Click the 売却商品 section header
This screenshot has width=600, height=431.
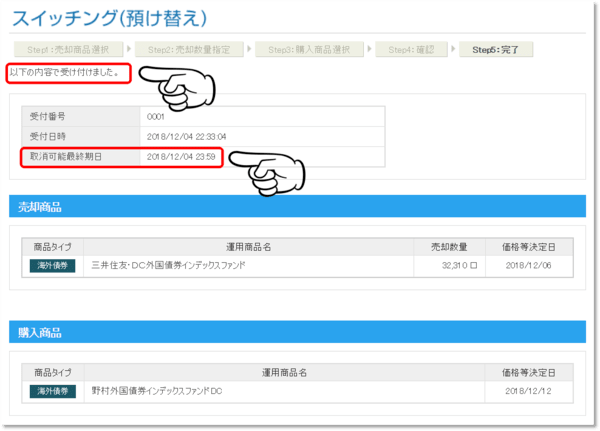297,207
